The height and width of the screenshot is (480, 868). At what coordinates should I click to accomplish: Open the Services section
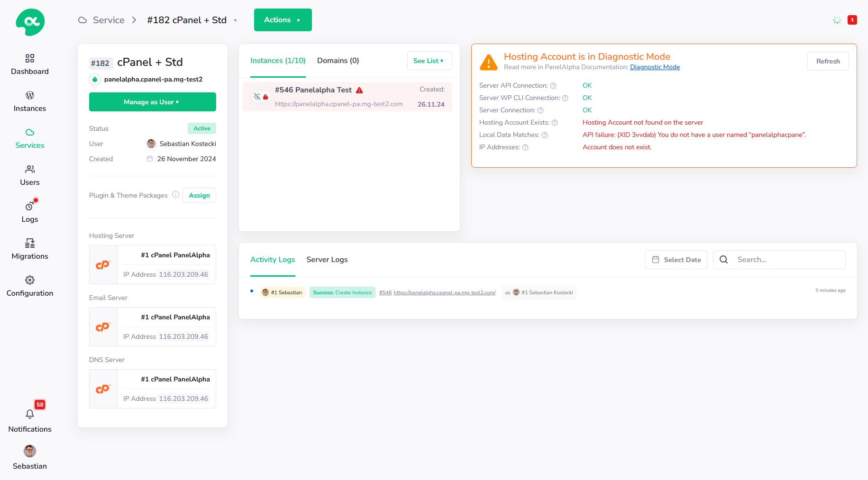click(30, 139)
